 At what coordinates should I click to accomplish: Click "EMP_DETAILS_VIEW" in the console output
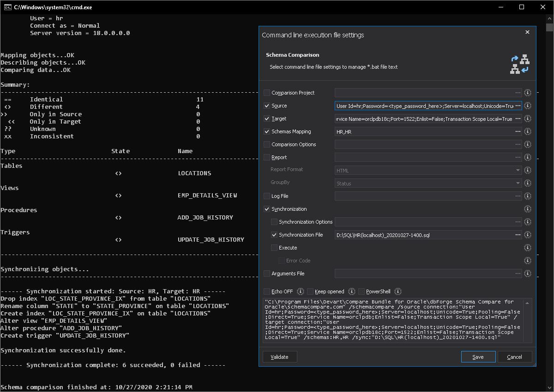pos(207,196)
